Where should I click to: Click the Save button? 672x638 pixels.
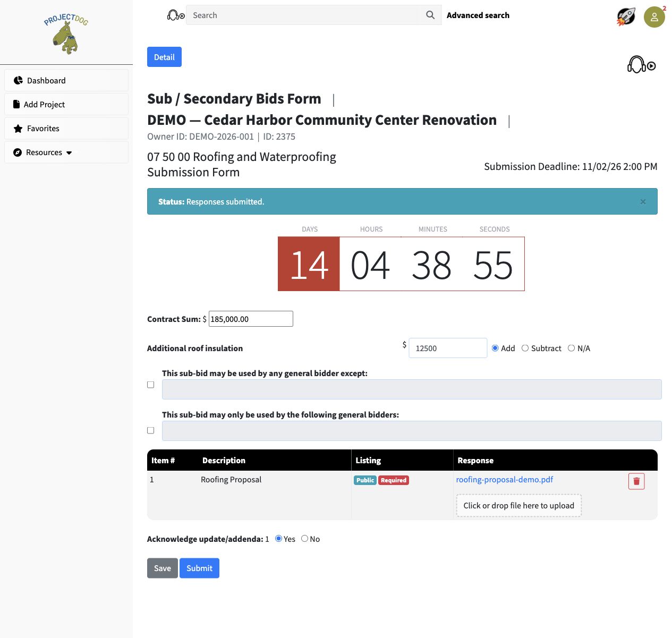163,568
